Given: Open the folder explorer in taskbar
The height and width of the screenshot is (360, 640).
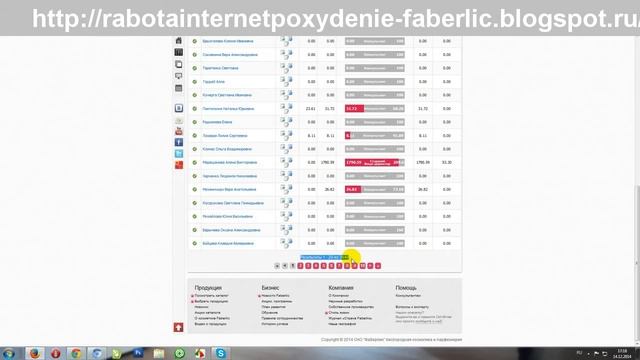Looking at the screenshot, I should [x=159, y=353].
